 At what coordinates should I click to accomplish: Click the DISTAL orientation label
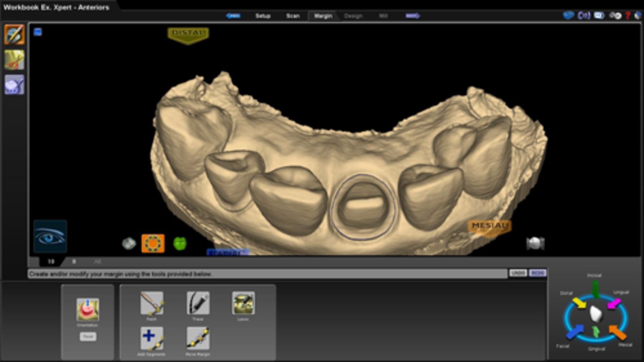(x=188, y=35)
